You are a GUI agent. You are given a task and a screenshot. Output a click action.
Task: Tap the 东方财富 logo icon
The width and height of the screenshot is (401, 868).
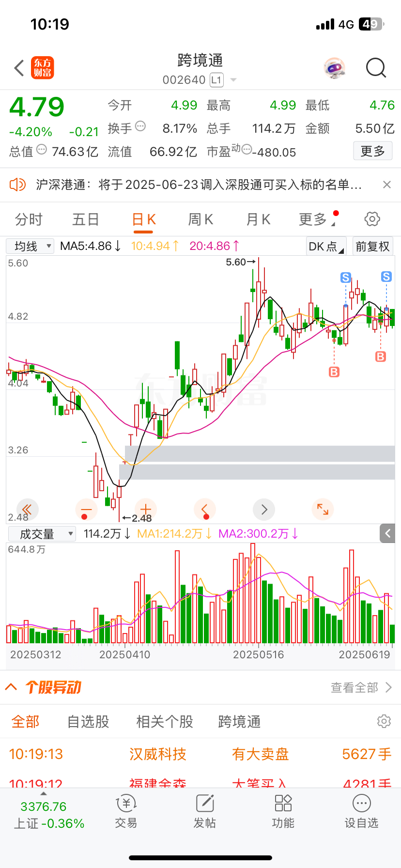42,68
